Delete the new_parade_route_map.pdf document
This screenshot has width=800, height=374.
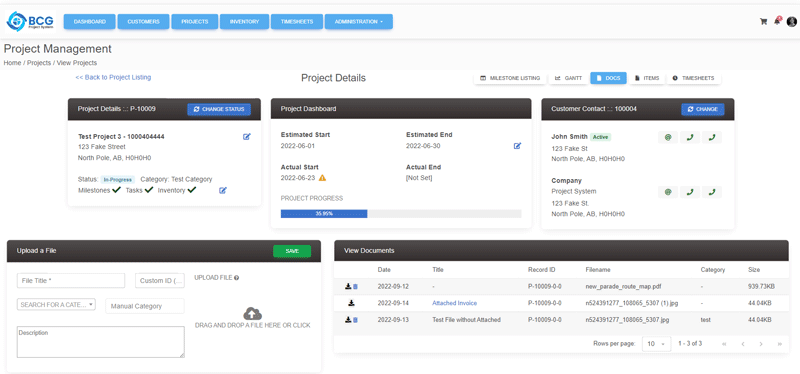point(355,287)
